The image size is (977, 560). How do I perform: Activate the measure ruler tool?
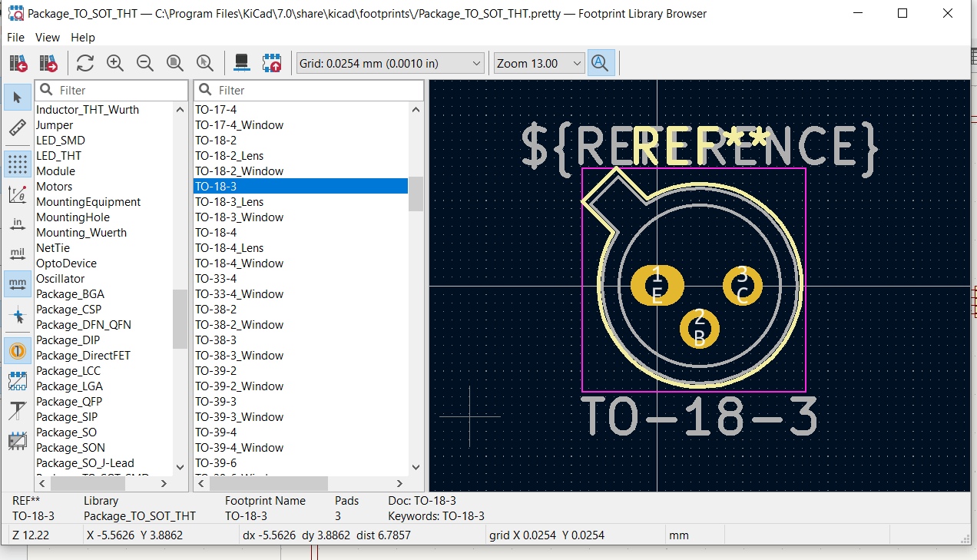click(18, 128)
